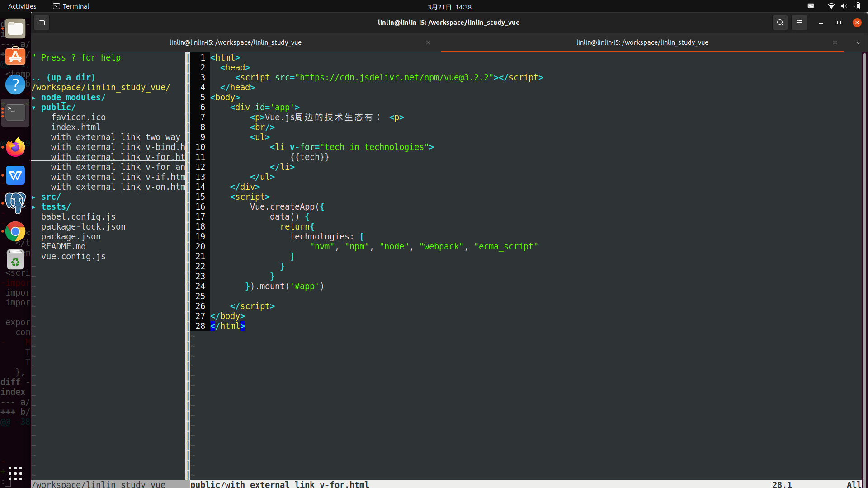Image resolution: width=868 pixels, height=488 pixels.
Task: Launch Google Chrome from the dock
Action: [x=15, y=232]
